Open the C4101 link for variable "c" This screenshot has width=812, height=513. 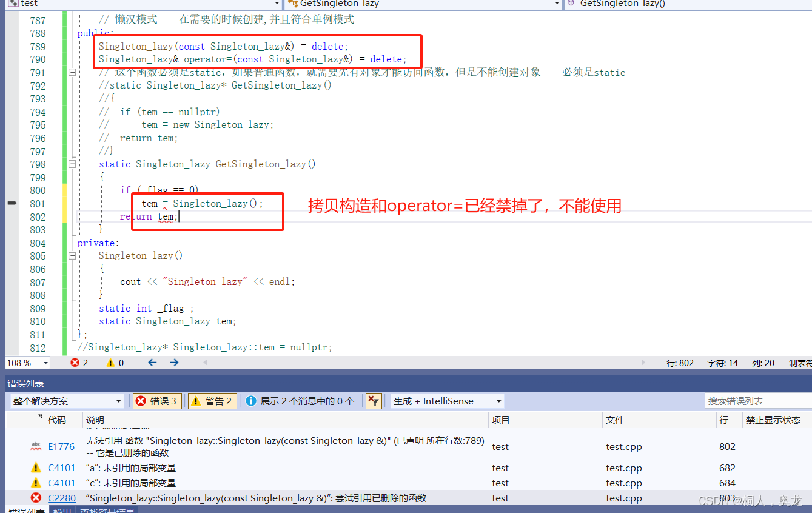(x=62, y=483)
